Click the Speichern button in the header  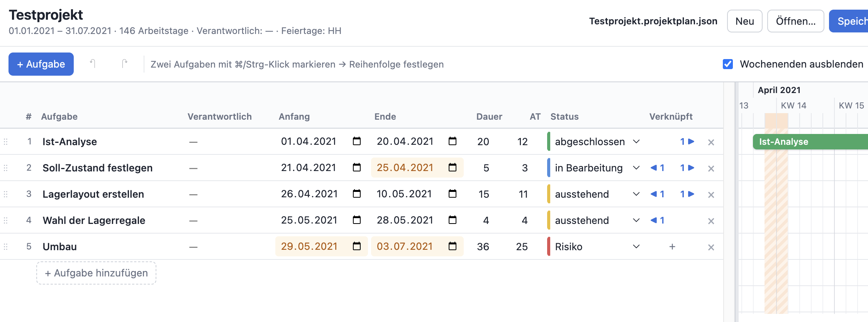click(849, 21)
